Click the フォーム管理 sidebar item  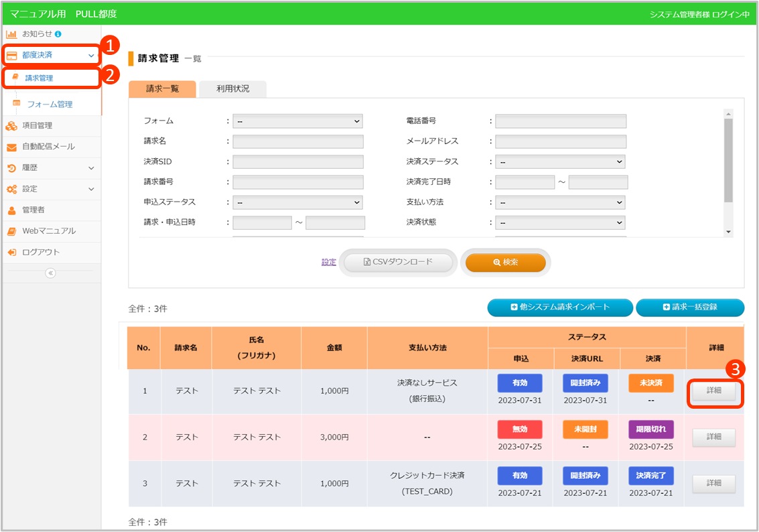coord(50,104)
